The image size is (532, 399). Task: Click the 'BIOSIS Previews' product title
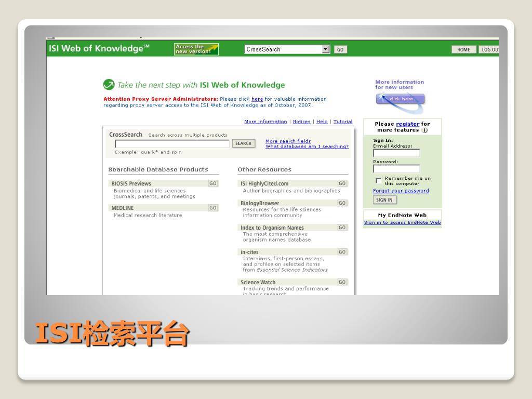(x=131, y=183)
